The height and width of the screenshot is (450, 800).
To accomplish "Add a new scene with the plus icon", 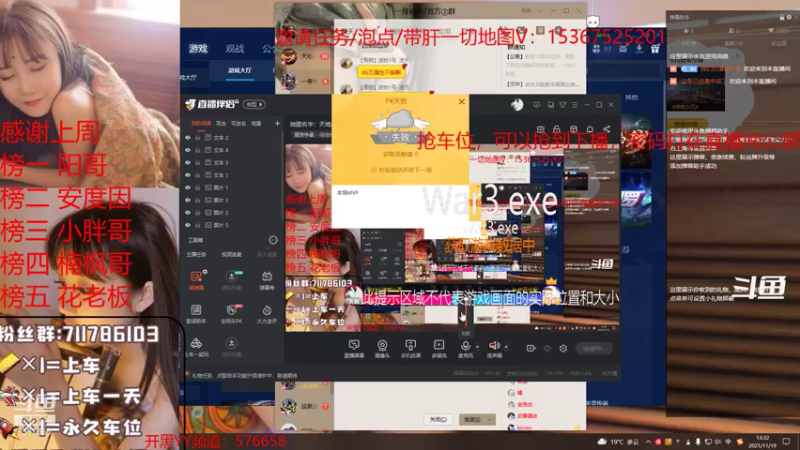I will [x=277, y=123].
